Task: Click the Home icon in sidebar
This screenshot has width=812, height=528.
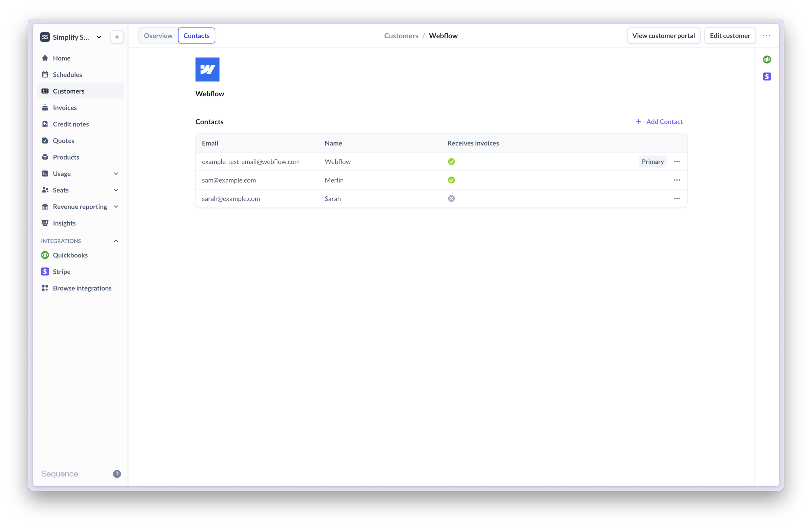Action: click(45, 58)
